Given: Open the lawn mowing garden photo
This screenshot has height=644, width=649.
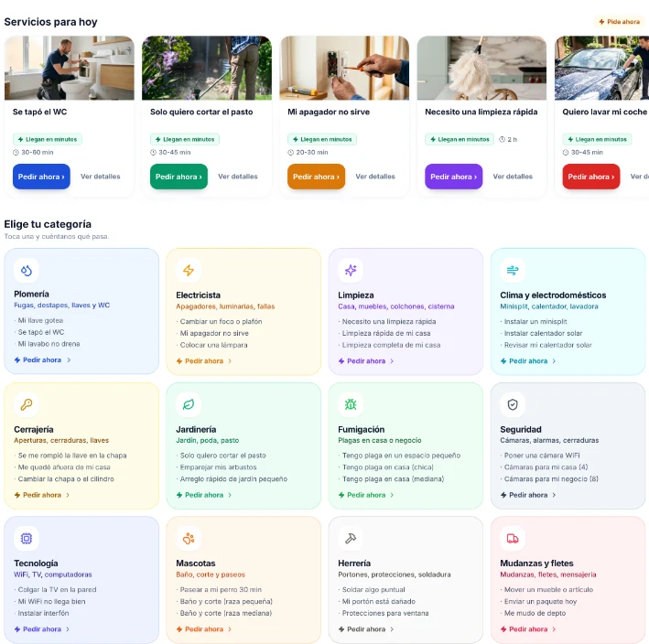Looking at the screenshot, I should [x=207, y=68].
